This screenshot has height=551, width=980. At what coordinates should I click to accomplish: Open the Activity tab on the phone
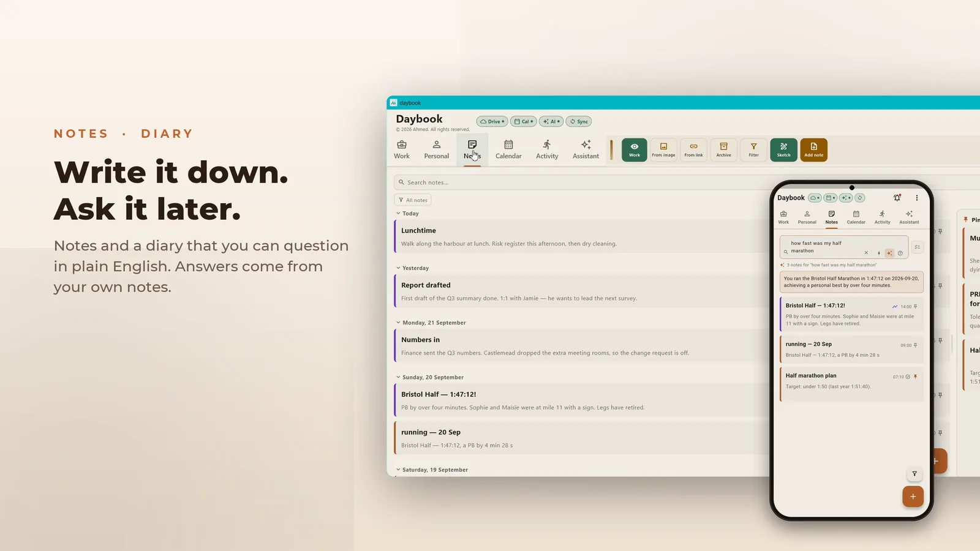[882, 217]
